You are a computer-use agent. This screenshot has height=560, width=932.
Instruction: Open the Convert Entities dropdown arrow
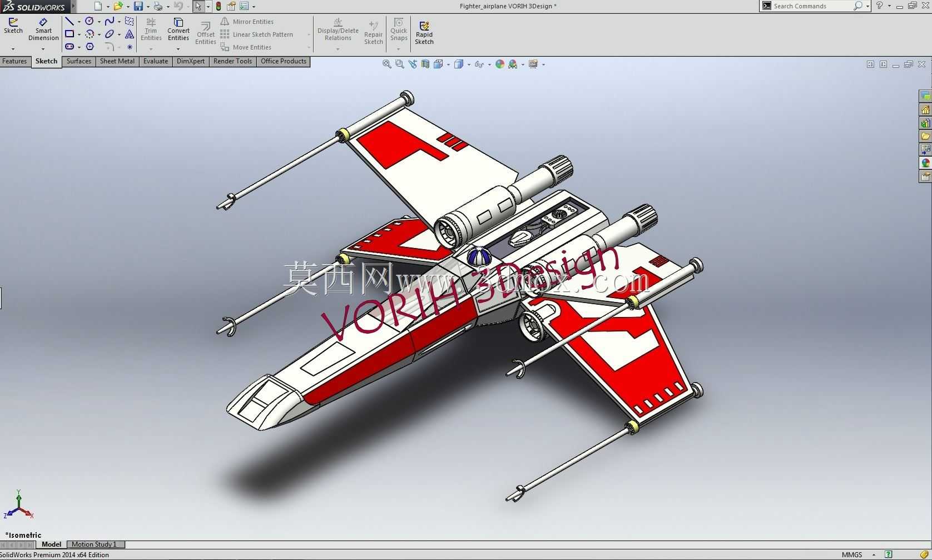coord(179,49)
